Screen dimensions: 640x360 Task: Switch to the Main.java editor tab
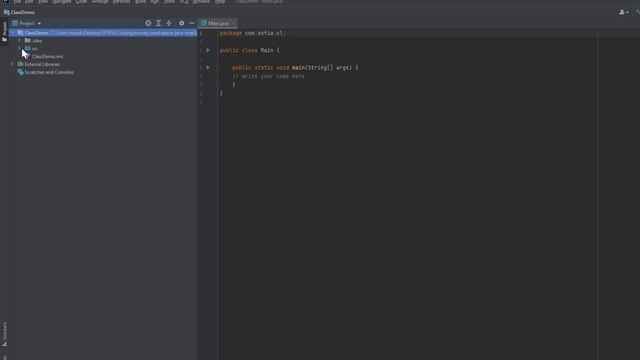pos(218,23)
